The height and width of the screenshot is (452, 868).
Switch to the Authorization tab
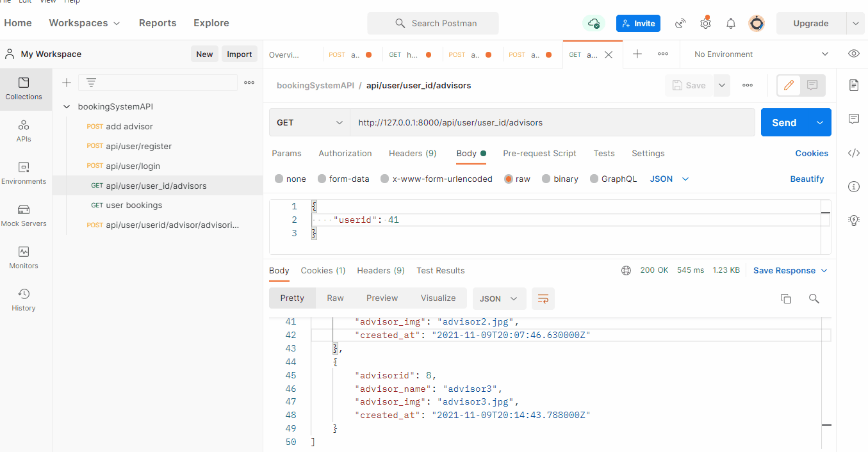click(x=345, y=154)
